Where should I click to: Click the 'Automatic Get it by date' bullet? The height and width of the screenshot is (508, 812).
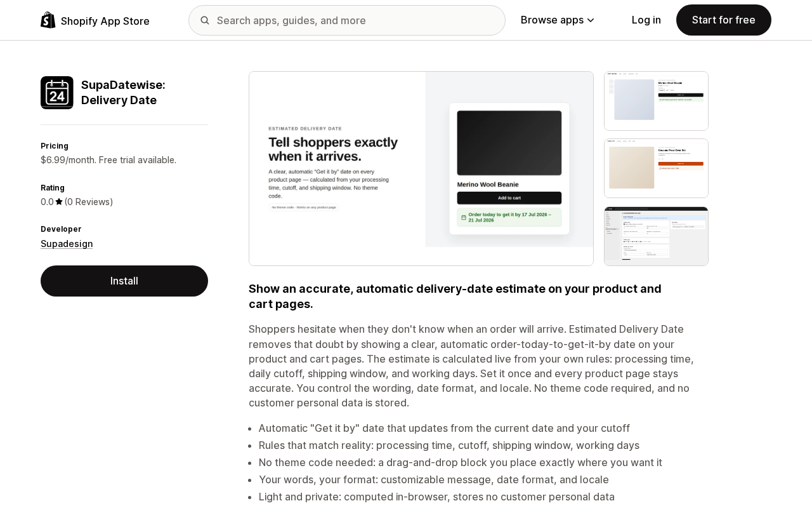point(444,428)
